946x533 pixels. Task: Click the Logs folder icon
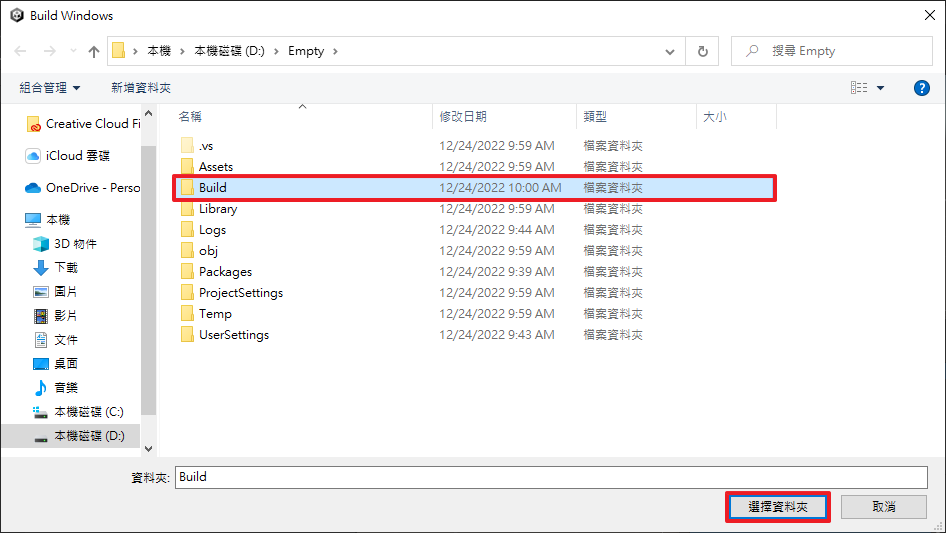pos(187,229)
